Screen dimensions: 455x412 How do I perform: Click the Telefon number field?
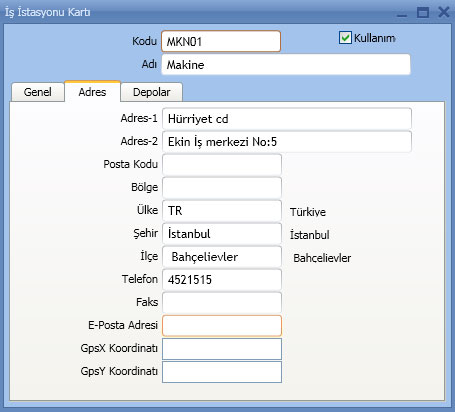(x=222, y=280)
